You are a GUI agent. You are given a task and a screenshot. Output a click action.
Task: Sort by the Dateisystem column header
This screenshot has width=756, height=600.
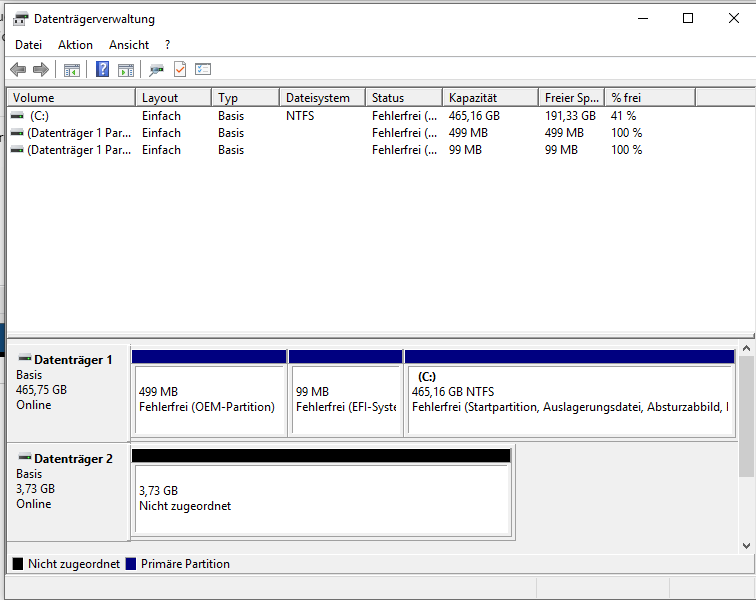[x=323, y=97]
